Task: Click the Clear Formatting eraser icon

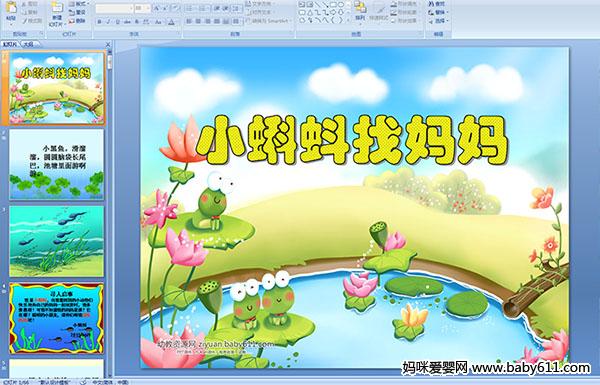Action: click(x=175, y=8)
